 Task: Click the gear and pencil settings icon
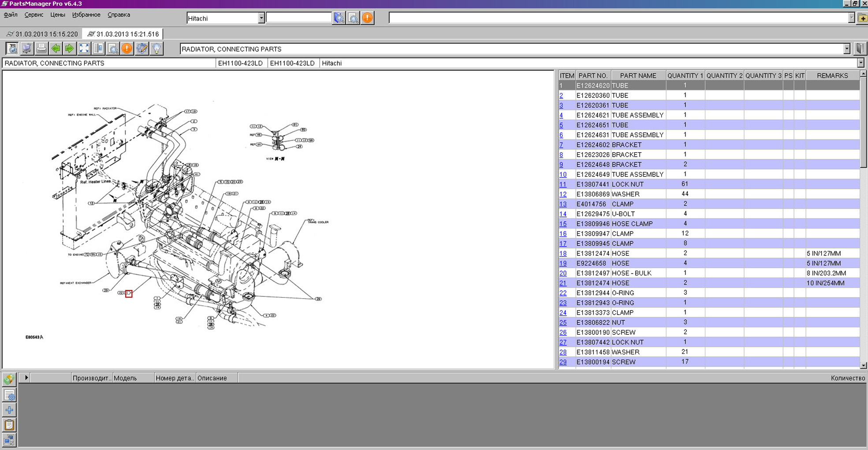click(x=142, y=49)
